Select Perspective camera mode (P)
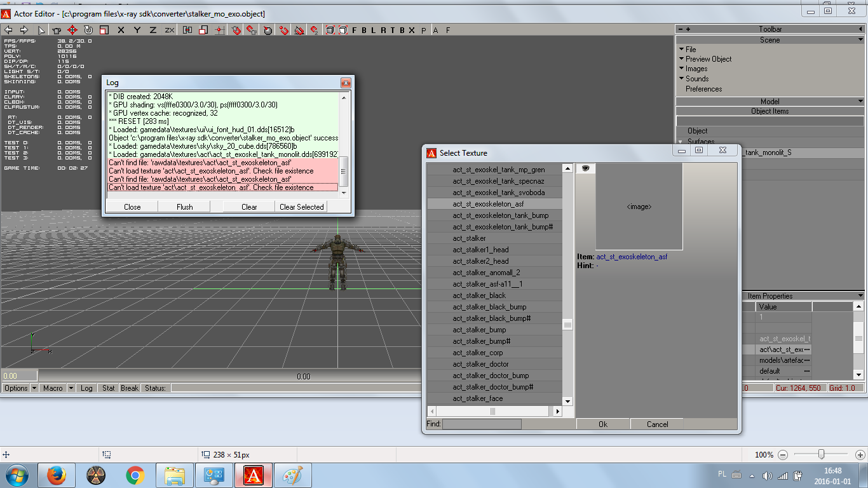Image resolution: width=868 pixels, height=488 pixels. point(424,30)
